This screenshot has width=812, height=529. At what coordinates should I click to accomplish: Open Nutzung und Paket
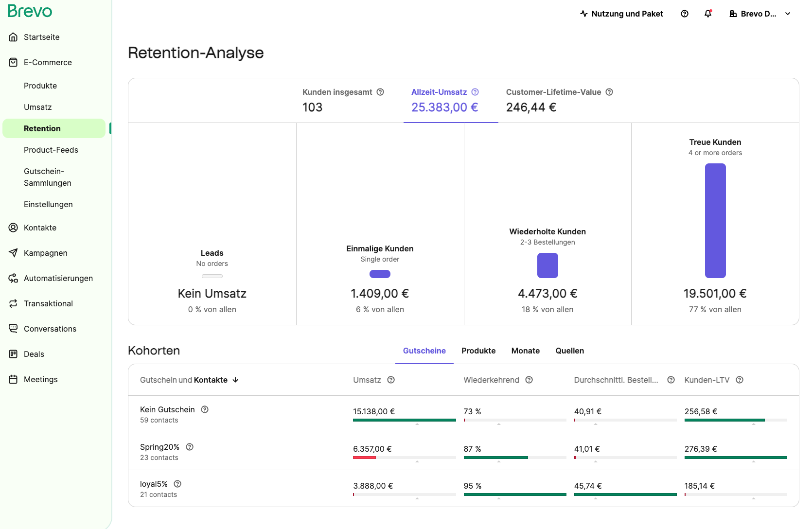pyautogui.click(x=622, y=14)
